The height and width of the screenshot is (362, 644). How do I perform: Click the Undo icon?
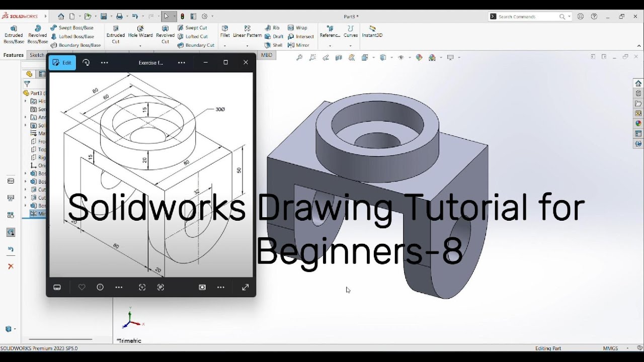(x=135, y=16)
